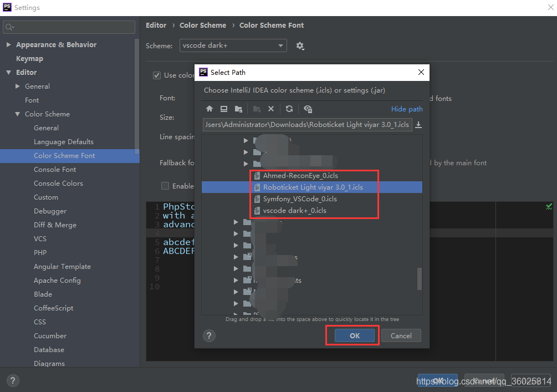Viewport: 557px width, 392px height.
Task: Refresh the file tree with the refresh icon
Action: [x=289, y=109]
